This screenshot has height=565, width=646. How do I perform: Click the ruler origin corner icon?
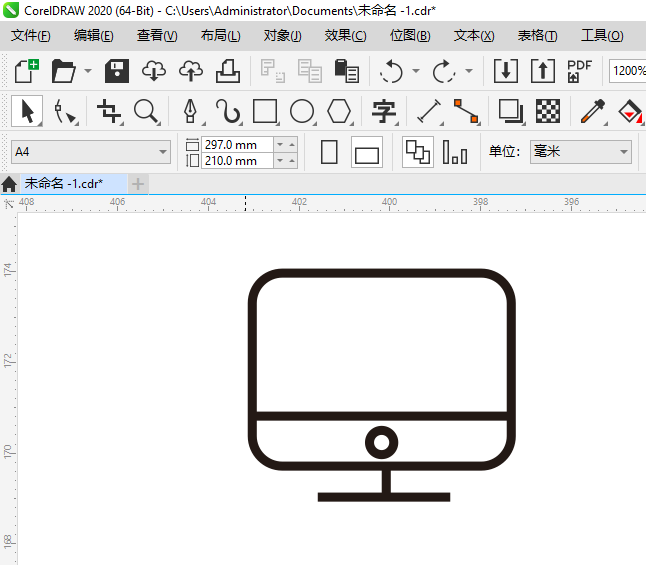coord(9,204)
